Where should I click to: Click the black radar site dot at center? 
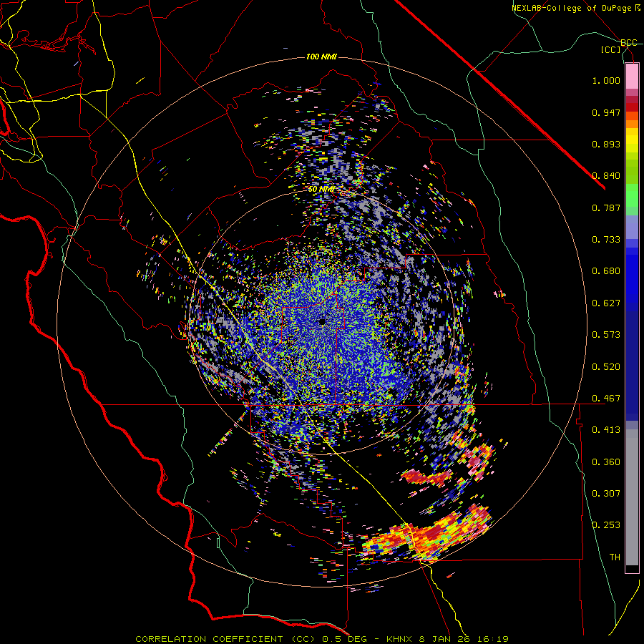click(322, 321)
